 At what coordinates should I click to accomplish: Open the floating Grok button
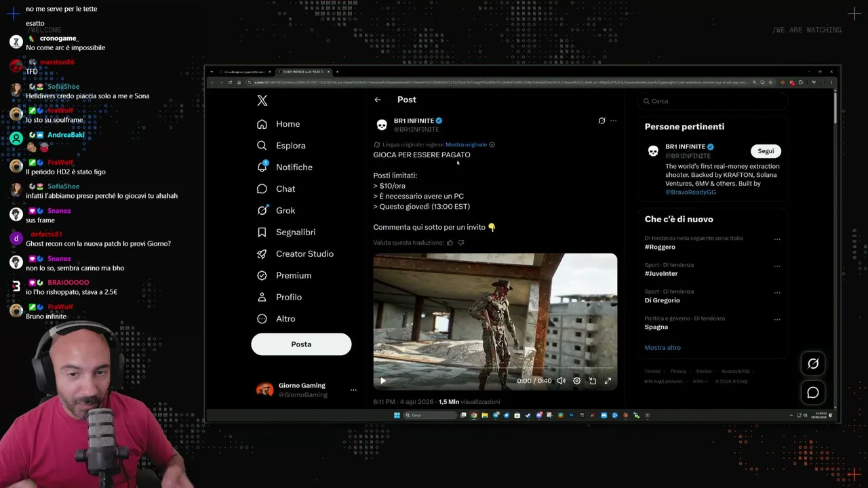pyautogui.click(x=813, y=364)
